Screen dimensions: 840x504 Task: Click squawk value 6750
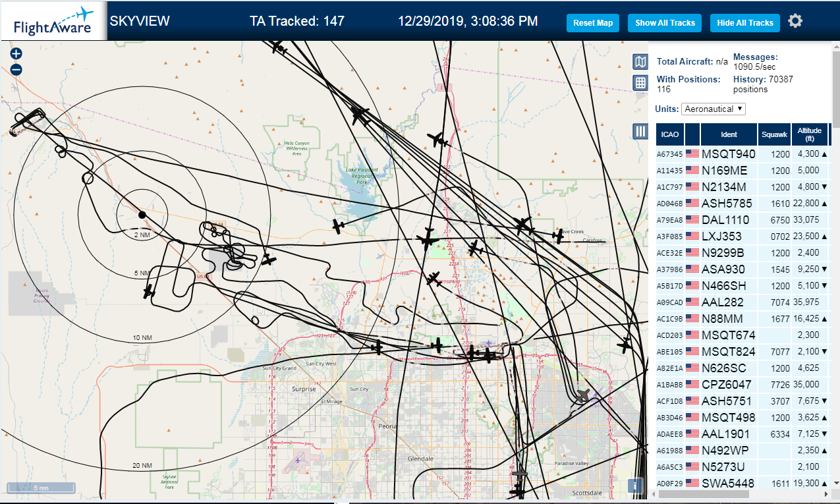pyautogui.click(x=780, y=220)
